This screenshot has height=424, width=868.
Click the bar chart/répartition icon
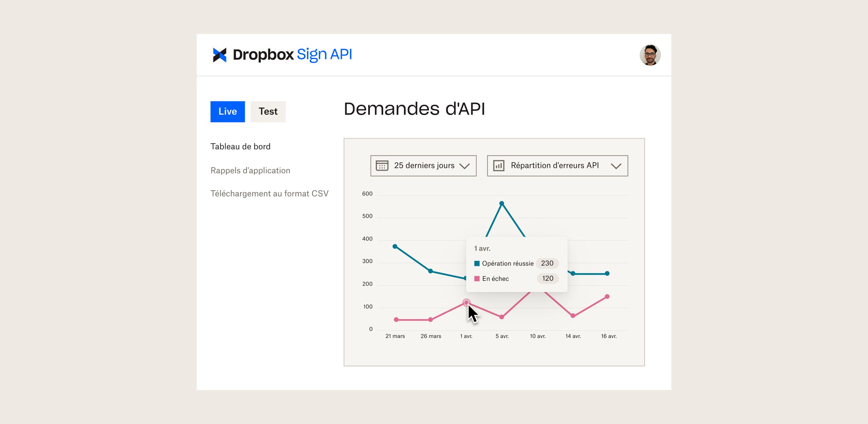coord(498,166)
